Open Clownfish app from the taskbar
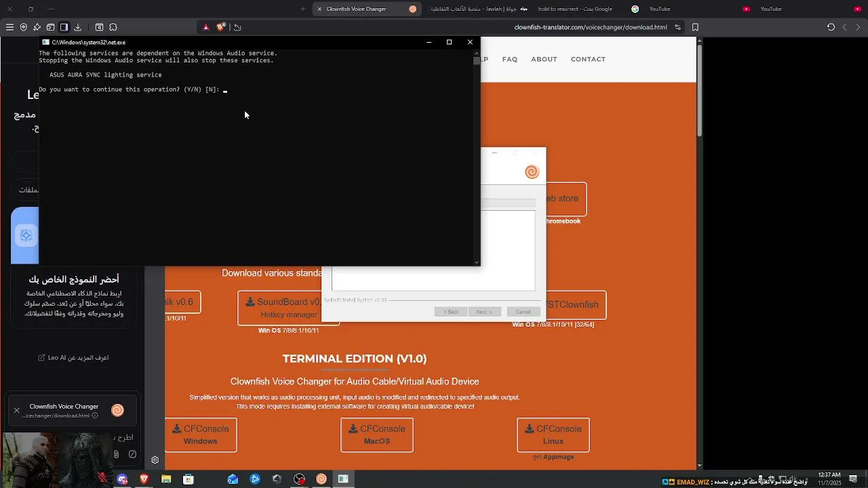 pyautogui.click(x=321, y=479)
